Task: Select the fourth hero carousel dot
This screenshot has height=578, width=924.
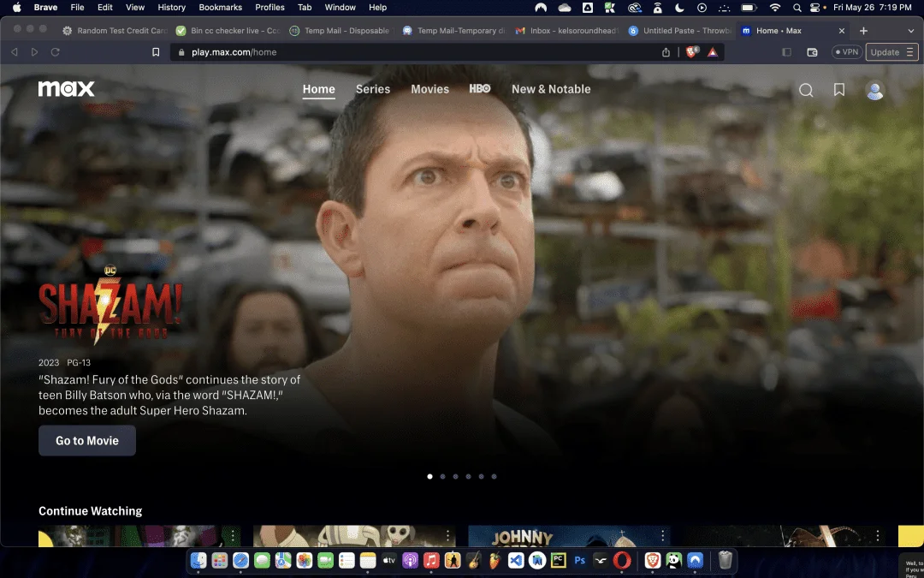Action: 469,477
